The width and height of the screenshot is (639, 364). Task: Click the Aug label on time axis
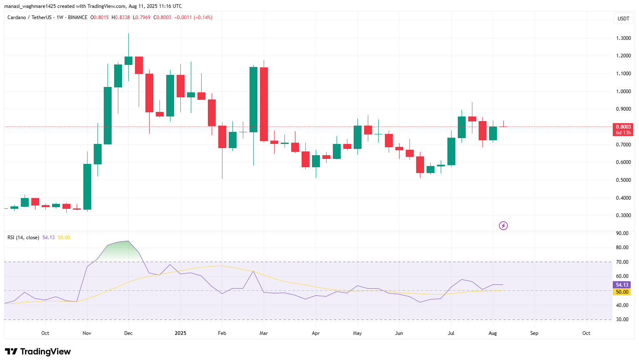(x=492, y=333)
